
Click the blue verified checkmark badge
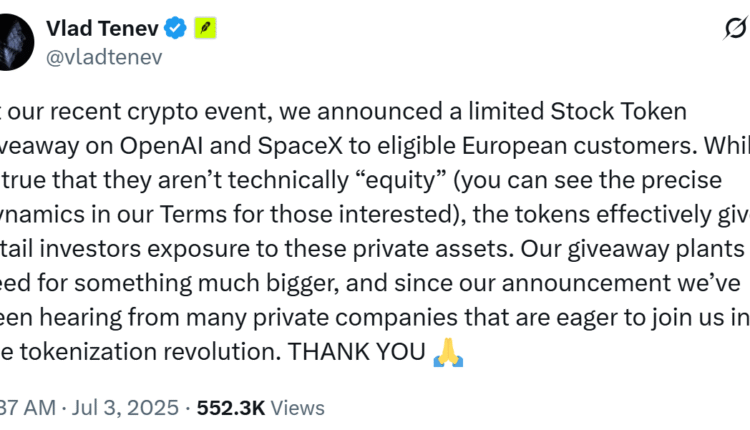(x=176, y=29)
